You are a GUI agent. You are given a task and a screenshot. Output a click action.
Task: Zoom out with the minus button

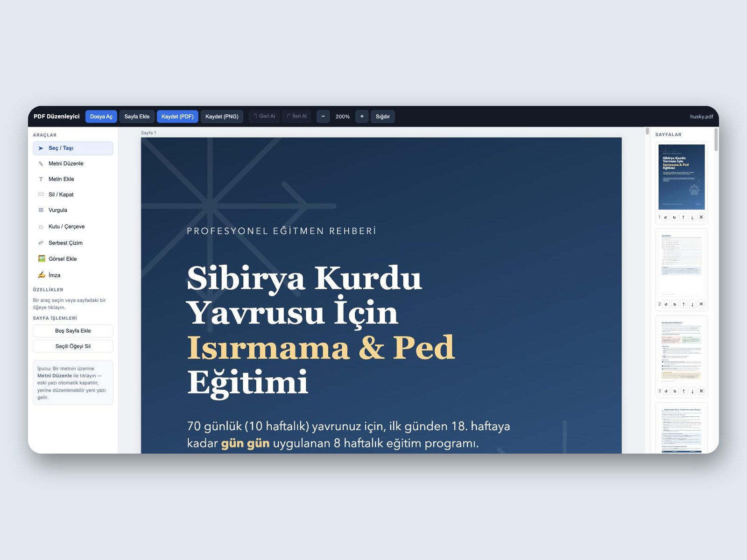323,117
